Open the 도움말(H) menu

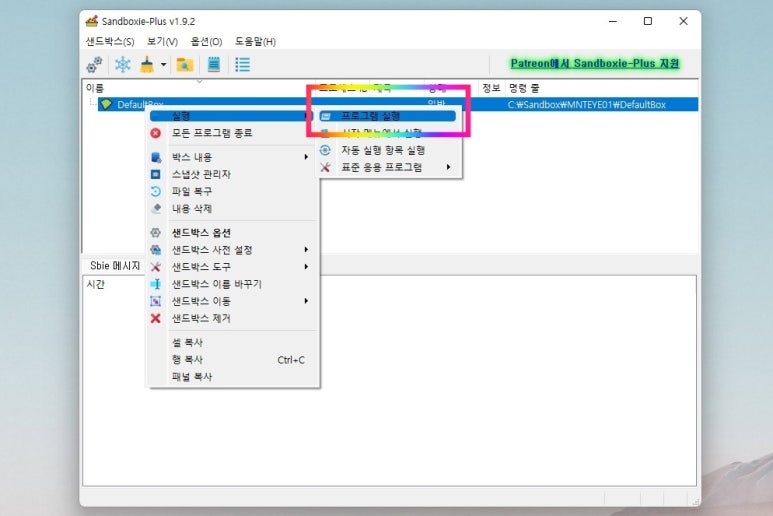(255, 41)
